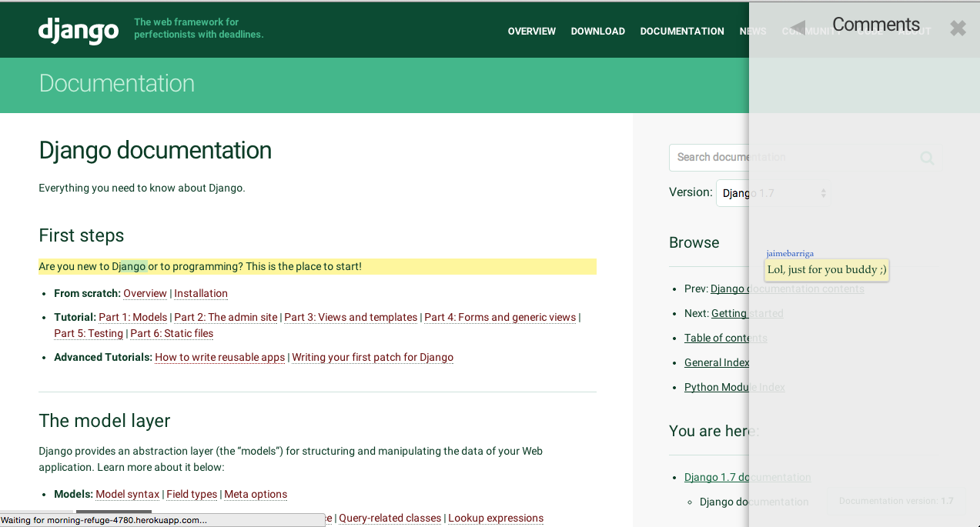Screen dimensions: 980x527
Task: Click the Comments panel title
Action: tap(876, 25)
